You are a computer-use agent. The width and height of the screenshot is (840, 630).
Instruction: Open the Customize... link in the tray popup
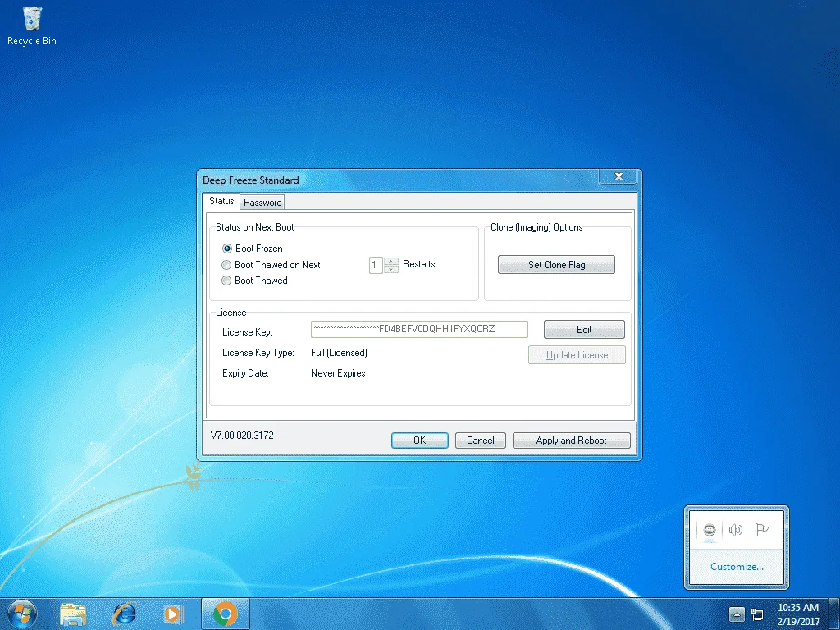coord(737,567)
